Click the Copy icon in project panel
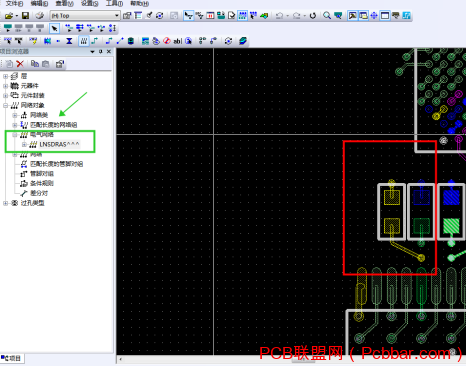Image resolution: width=467 pixels, height=367 pixels. (35, 64)
